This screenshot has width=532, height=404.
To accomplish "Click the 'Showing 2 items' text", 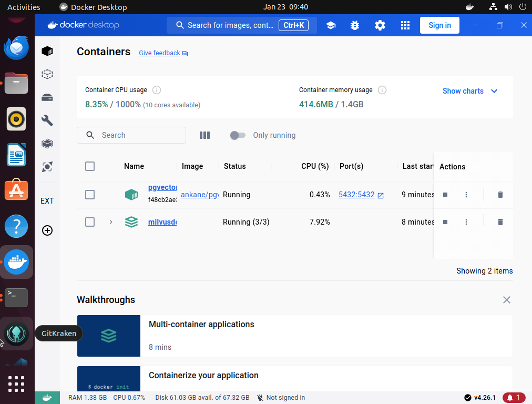I will tap(485, 271).
